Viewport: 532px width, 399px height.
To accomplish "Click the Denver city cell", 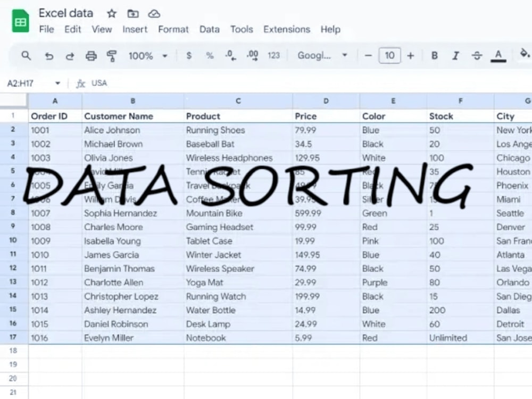I will pos(513,227).
